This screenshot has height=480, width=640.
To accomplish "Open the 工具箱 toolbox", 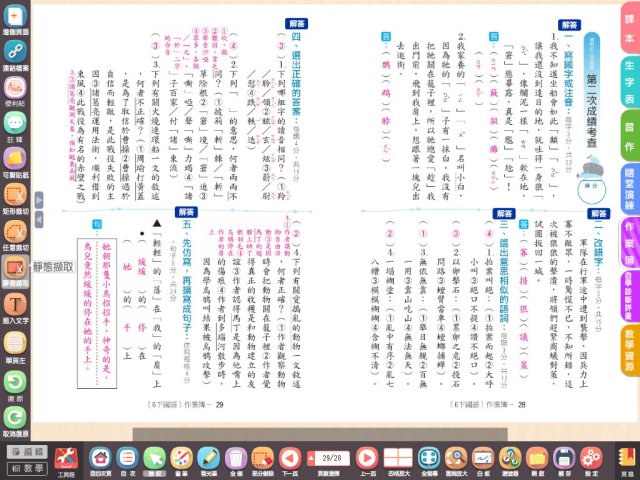I will (x=66, y=456).
